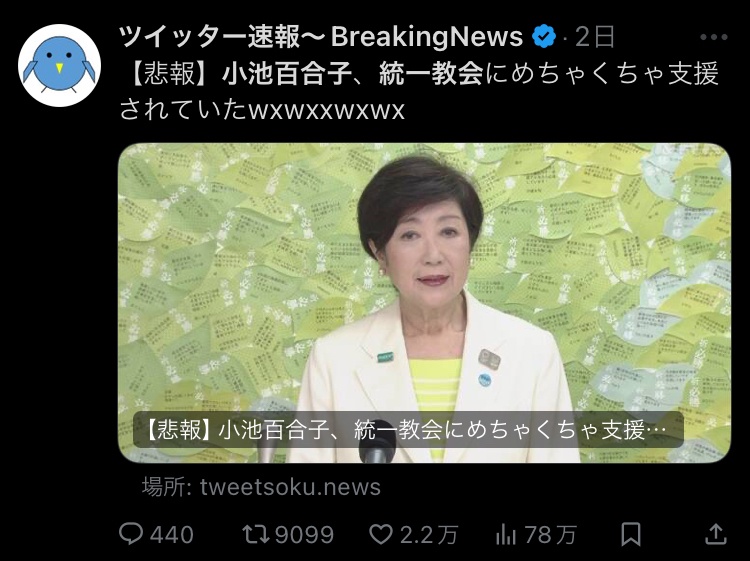Click the 2.2万 likes count
Image resolution: width=750 pixels, height=561 pixels.
(429, 535)
